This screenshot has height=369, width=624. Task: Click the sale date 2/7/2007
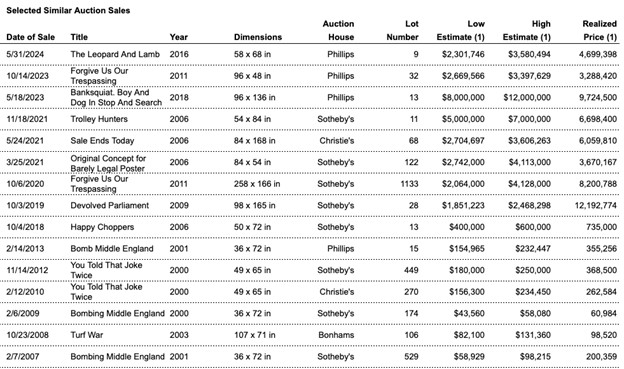pos(23,356)
